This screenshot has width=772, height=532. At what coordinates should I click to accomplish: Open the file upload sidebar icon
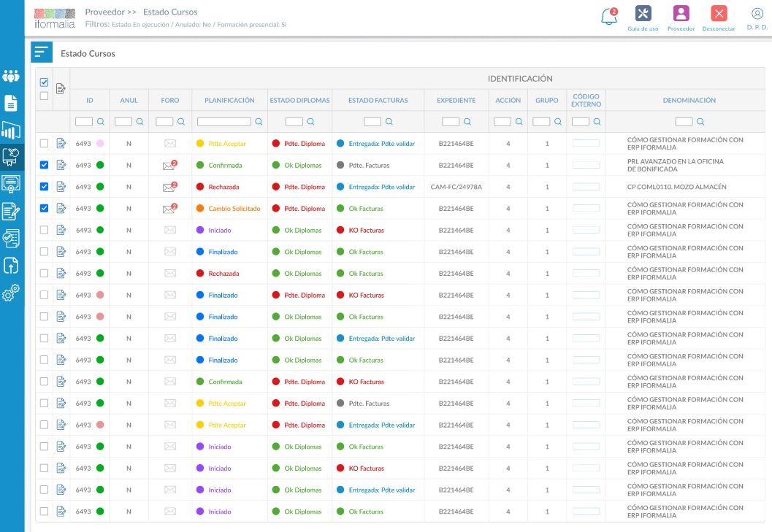(x=11, y=265)
